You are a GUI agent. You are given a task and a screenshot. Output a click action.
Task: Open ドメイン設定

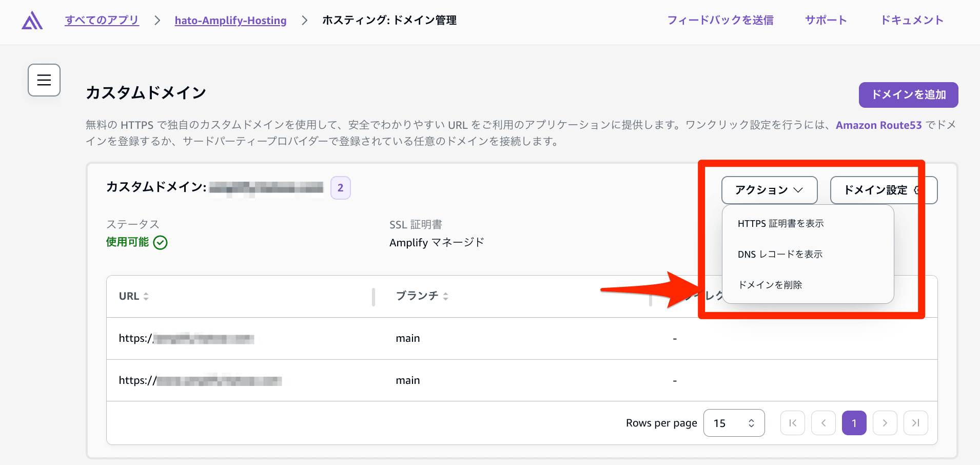click(x=884, y=190)
